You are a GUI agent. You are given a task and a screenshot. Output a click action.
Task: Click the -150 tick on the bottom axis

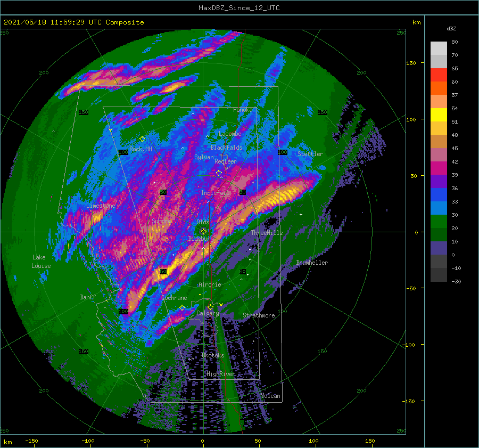[31, 441]
